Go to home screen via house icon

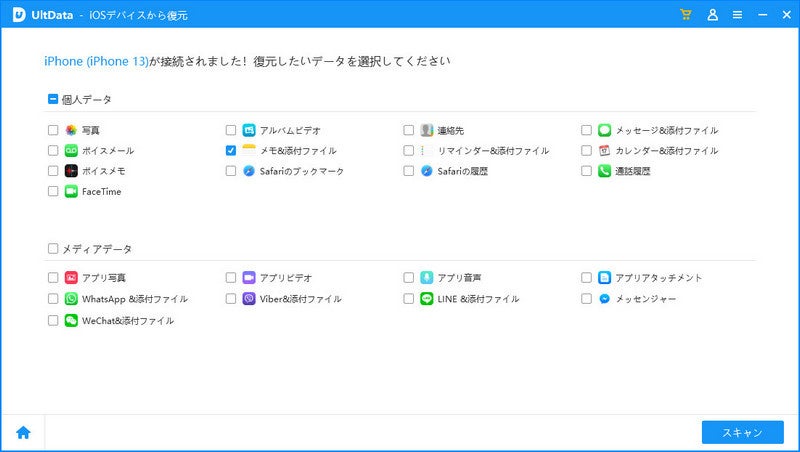[x=23, y=432]
